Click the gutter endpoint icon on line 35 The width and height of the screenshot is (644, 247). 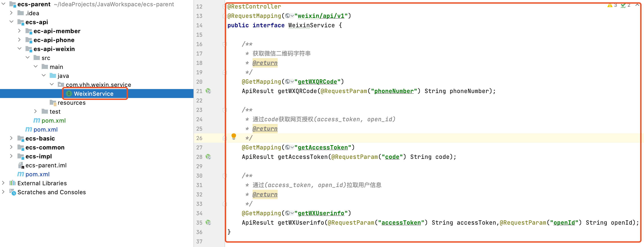click(208, 223)
